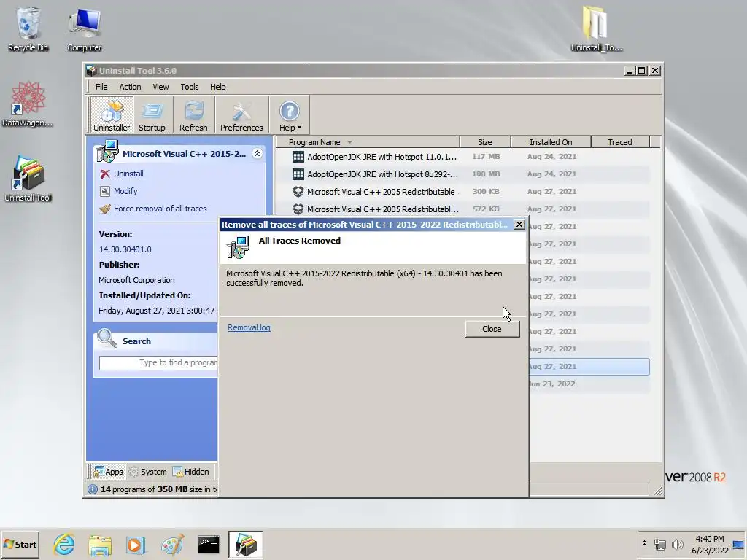Image resolution: width=747 pixels, height=560 pixels.
Task: Click the installer icon in the dialog header
Action: coord(239,247)
